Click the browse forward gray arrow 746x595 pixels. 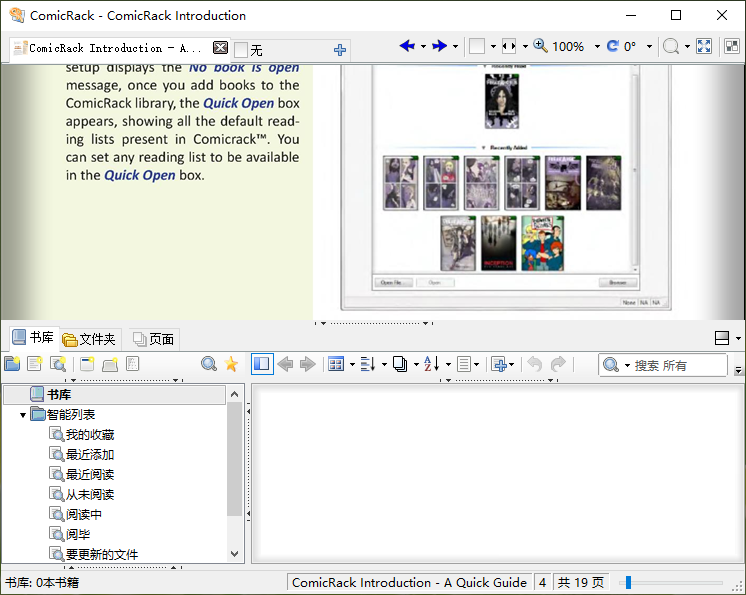click(308, 364)
